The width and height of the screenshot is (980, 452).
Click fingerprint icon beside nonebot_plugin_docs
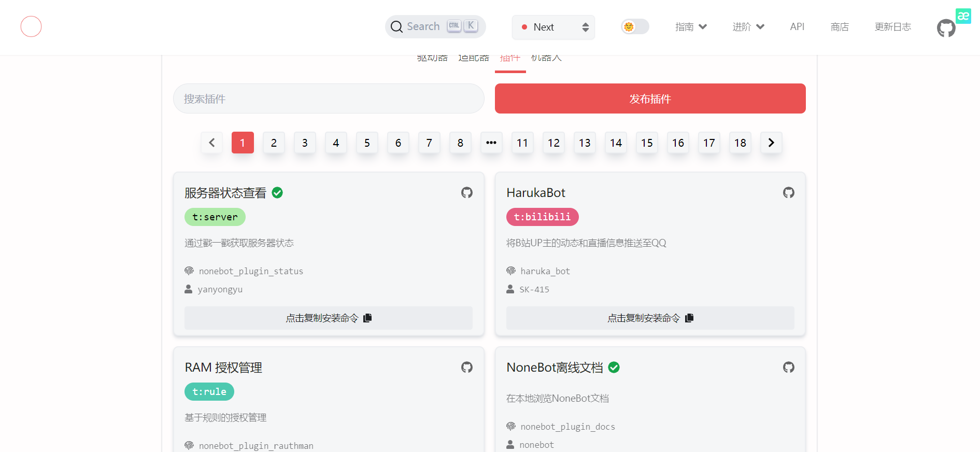[511, 426]
